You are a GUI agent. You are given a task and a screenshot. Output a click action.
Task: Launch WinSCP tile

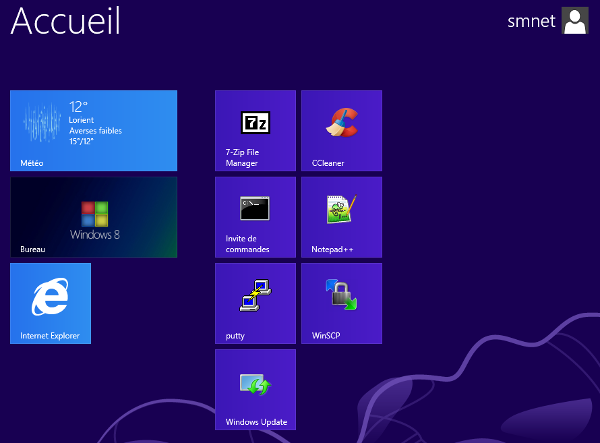(341, 303)
